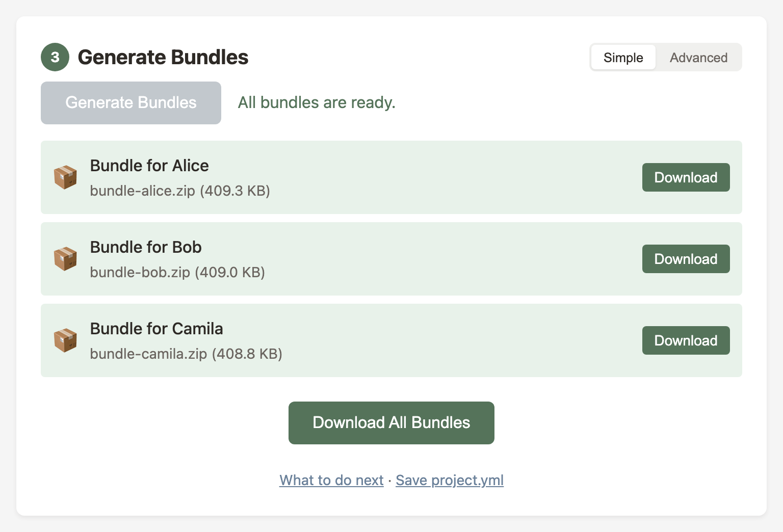The width and height of the screenshot is (783, 532).
Task: Click the Generate Bundles heading
Action: tap(163, 57)
